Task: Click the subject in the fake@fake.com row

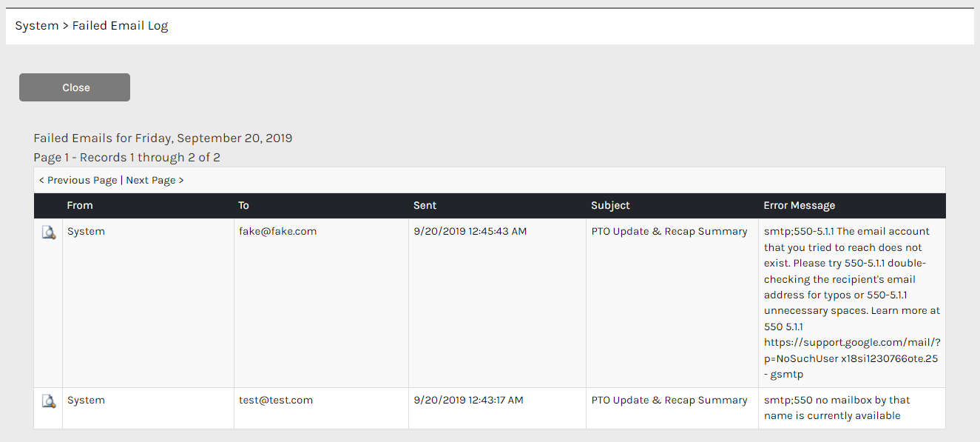Action: (669, 231)
